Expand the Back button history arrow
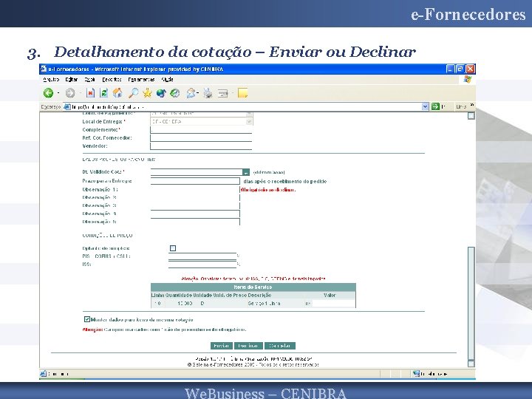 [x=58, y=92]
